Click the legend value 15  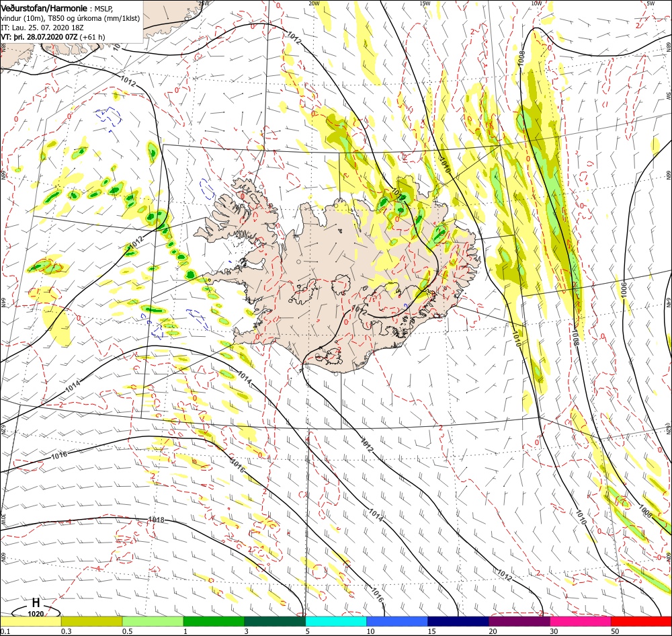point(432,631)
